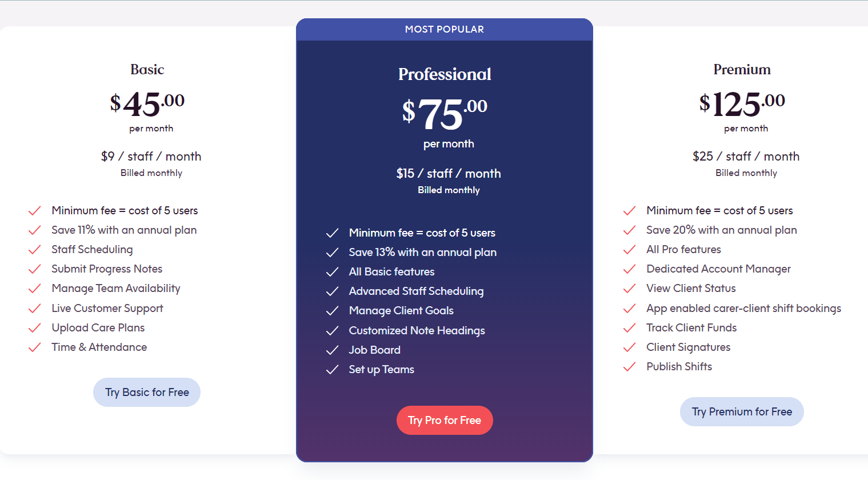
Task: Click the checkmark next to Upload Care Plans
Action: pyautogui.click(x=35, y=328)
